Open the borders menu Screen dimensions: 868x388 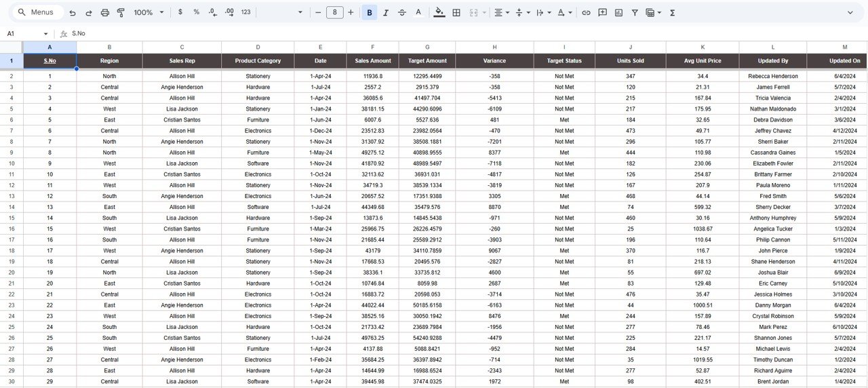pos(456,12)
